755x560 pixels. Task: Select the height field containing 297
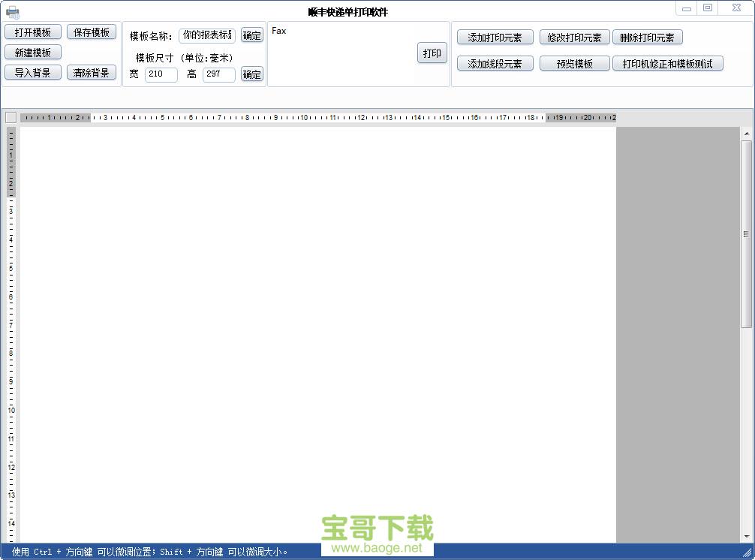[x=218, y=74]
